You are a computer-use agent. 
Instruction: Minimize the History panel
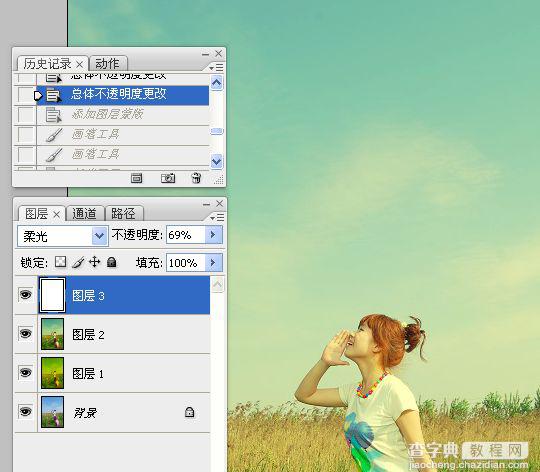[x=206, y=54]
